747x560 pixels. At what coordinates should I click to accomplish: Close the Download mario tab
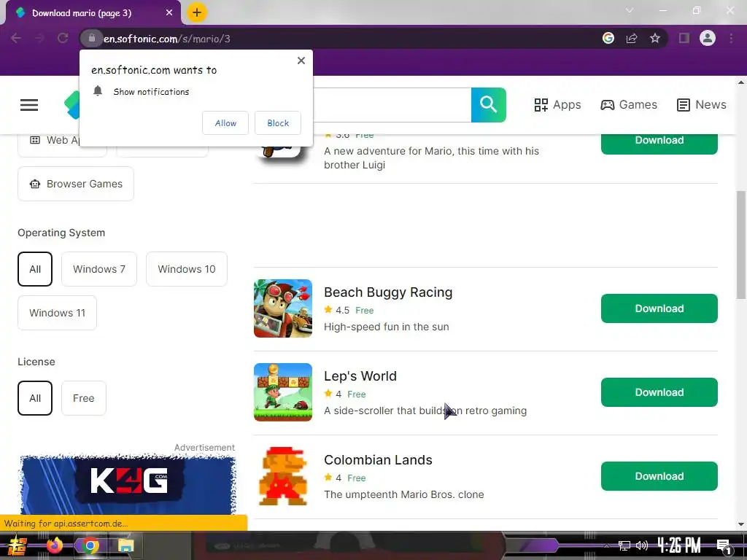click(169, 13)
